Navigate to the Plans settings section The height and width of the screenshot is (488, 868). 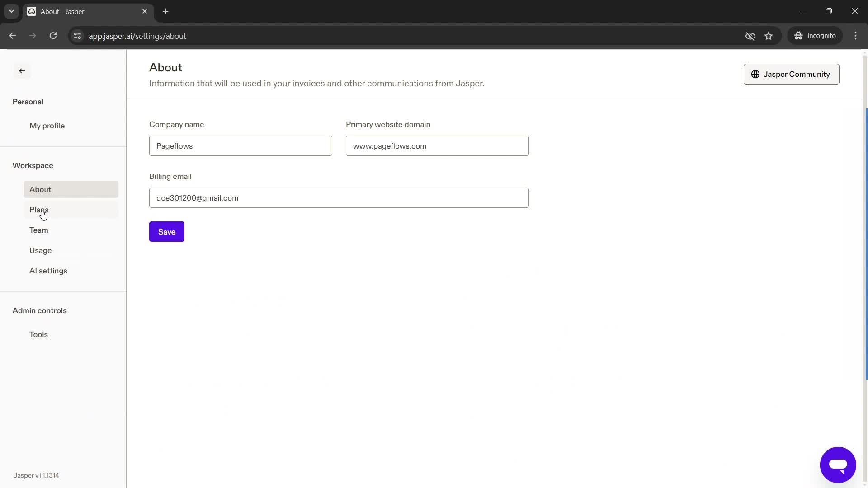click(x=39, y=209)
